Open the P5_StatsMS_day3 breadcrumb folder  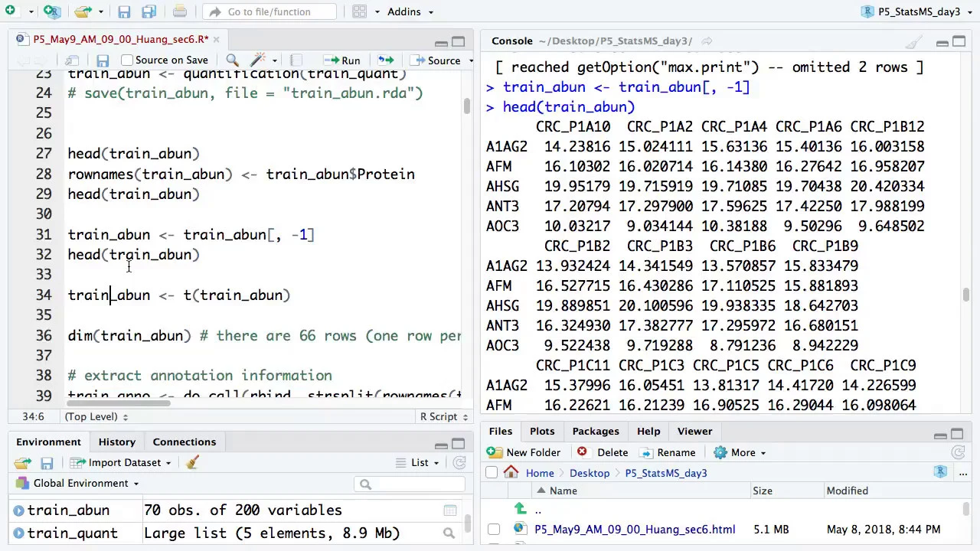point(665,473)
